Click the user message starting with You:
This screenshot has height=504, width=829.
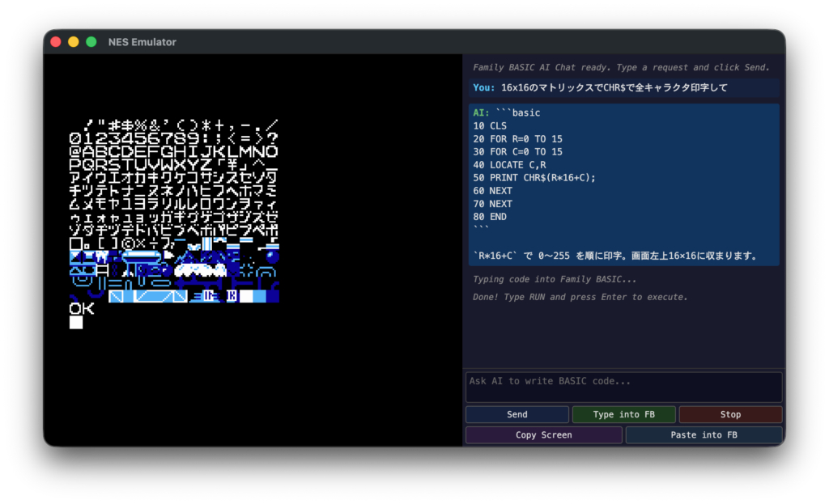pos(599,87)
